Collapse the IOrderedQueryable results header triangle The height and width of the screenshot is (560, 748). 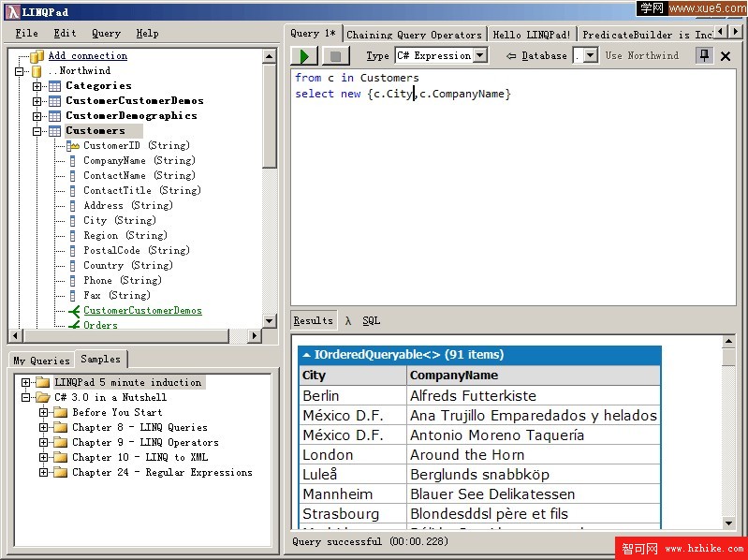coord(306,355)
